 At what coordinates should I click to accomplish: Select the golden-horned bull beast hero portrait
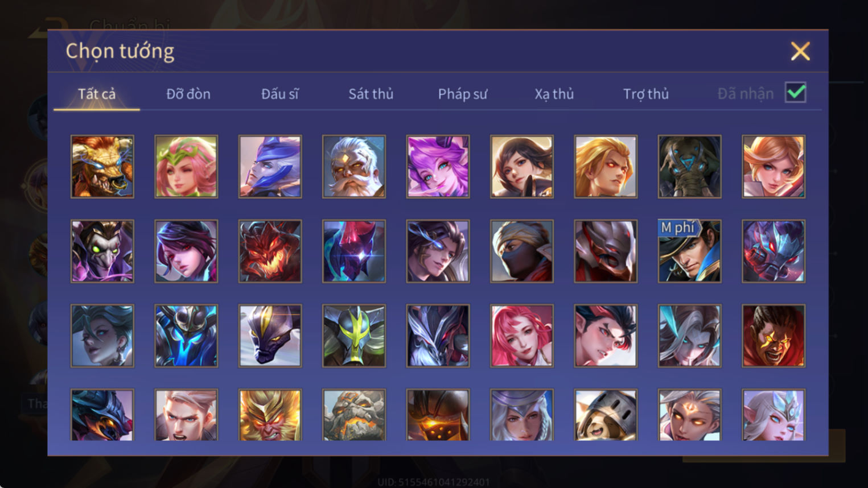102,167
